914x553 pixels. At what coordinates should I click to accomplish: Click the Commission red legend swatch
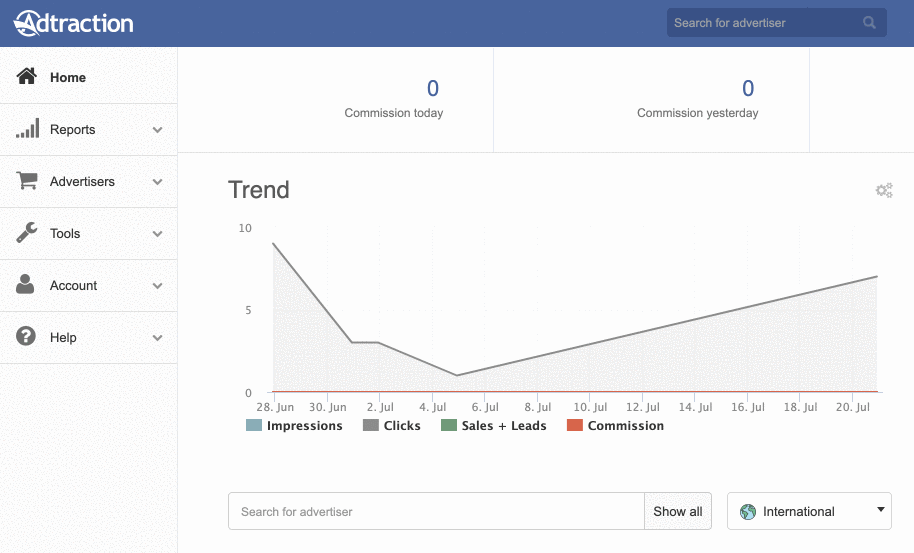pos(575,425)
